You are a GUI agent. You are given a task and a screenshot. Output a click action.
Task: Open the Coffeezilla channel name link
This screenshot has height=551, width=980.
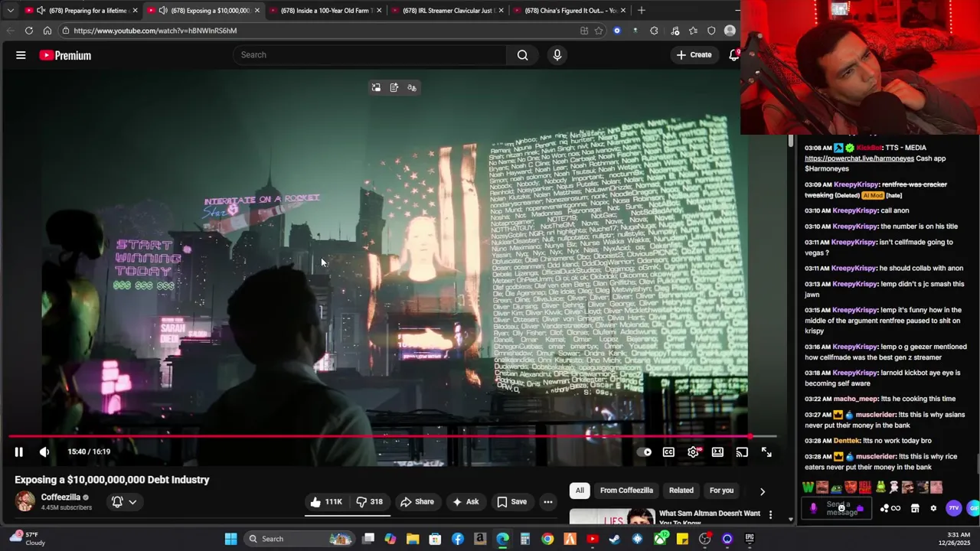tap(60, 497)
